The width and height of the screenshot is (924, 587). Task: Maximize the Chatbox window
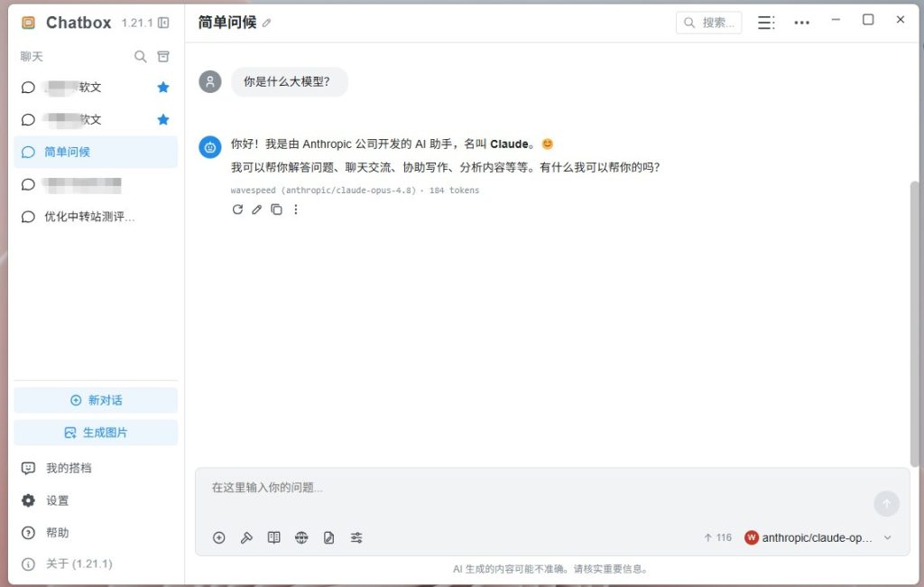[x=868, y=20]
